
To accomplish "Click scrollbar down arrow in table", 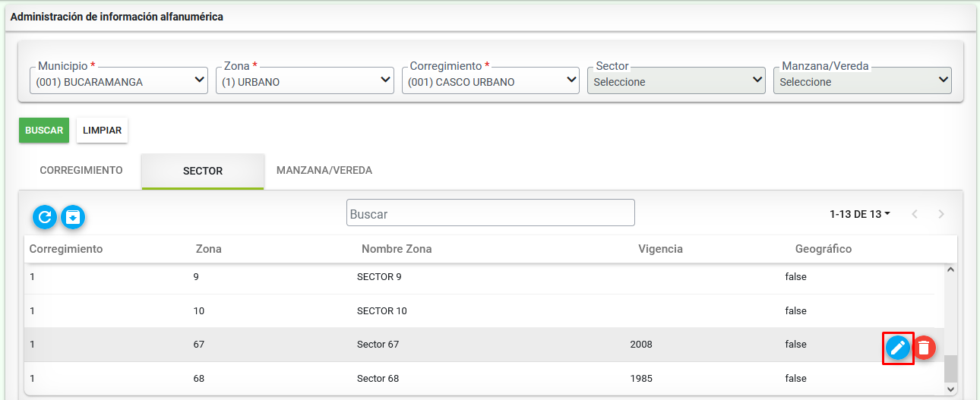I will point(950,389).
